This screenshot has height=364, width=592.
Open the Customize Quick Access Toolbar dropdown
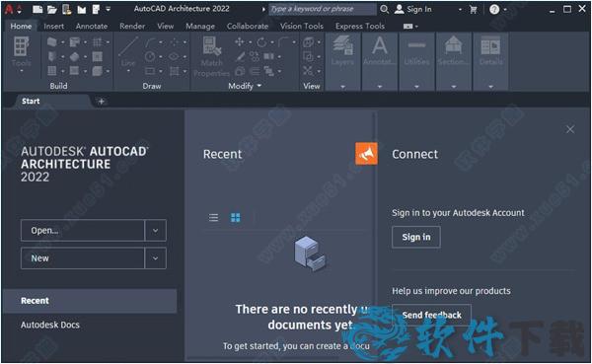[108, 9]
